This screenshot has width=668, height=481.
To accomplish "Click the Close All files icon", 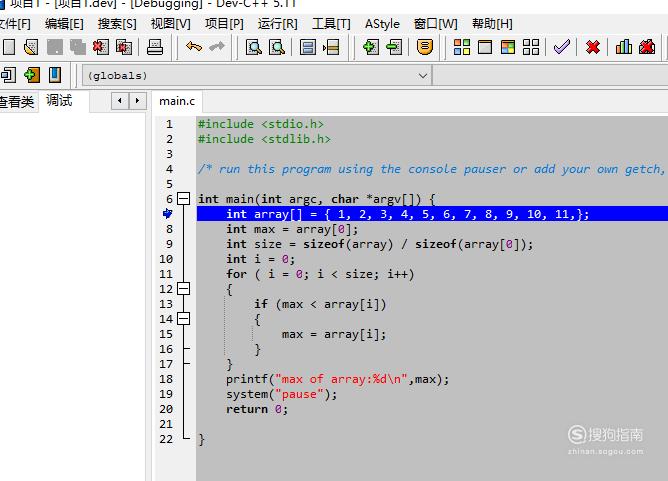I will pyautogui.click(x=124, y=47).
